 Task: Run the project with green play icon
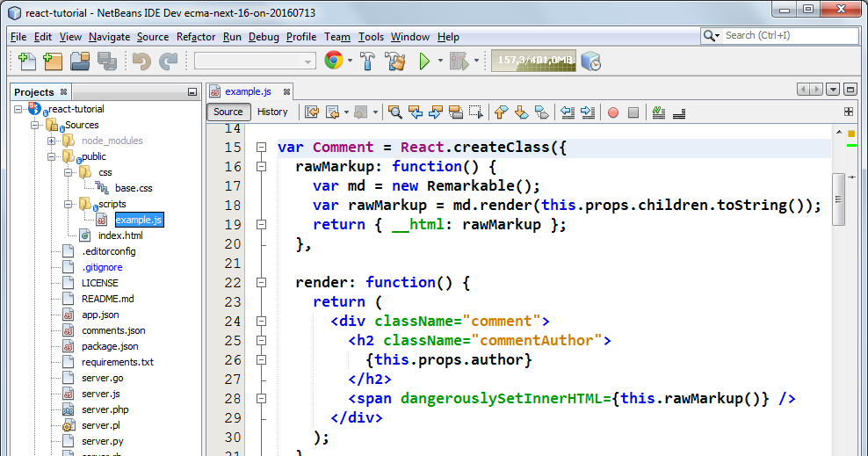(x=424, y=61)
